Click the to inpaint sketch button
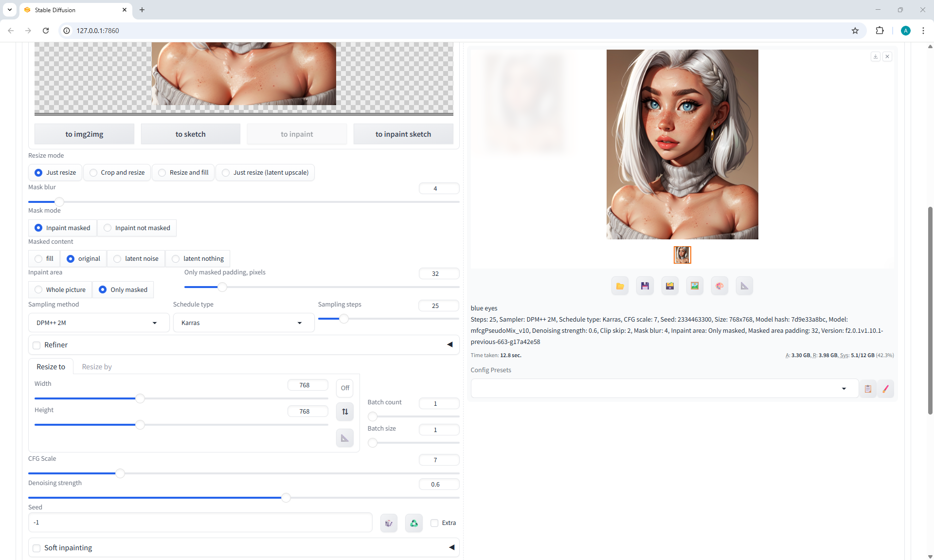Viewport: 934px width, 560px height. 403,134
